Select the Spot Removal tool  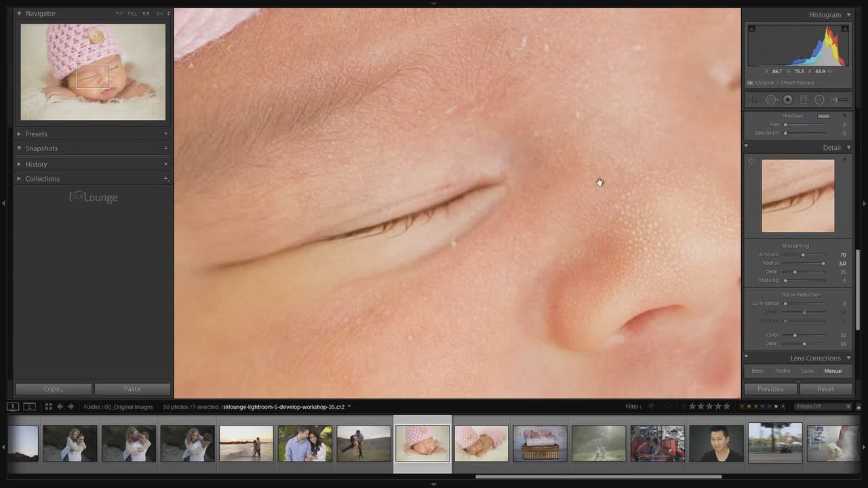(771, 100)
